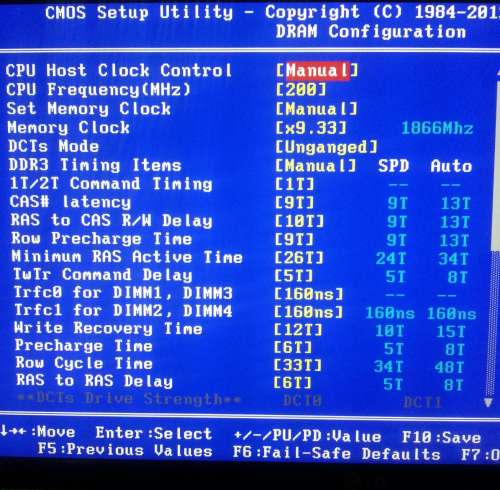Click the DCTs Mode label
Image resolution: width=500 pixels, height=490 pixels.
click(x=54, y=146)
